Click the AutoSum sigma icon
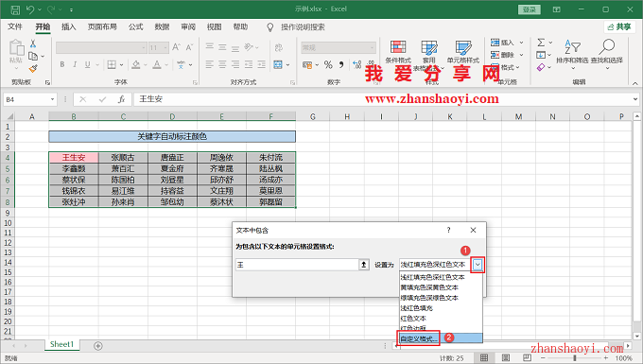643x364 pixels. click(541, 43)
